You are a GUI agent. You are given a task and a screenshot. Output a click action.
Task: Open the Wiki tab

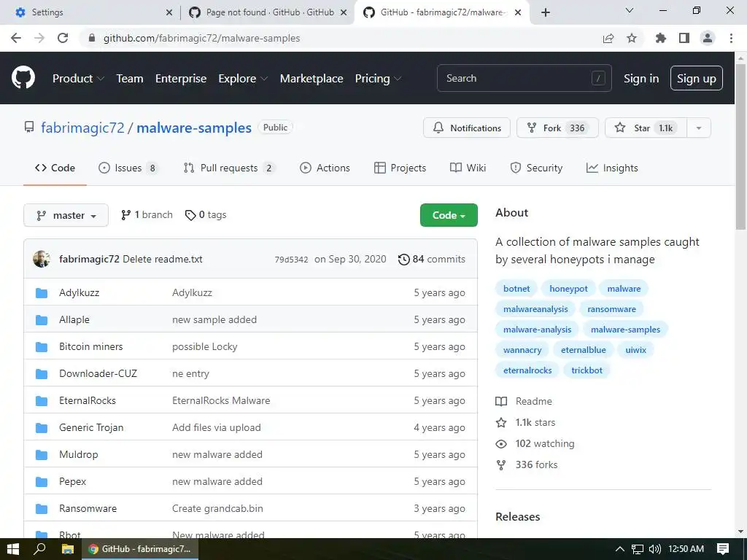pyautogui.click(x=468, y=168)
